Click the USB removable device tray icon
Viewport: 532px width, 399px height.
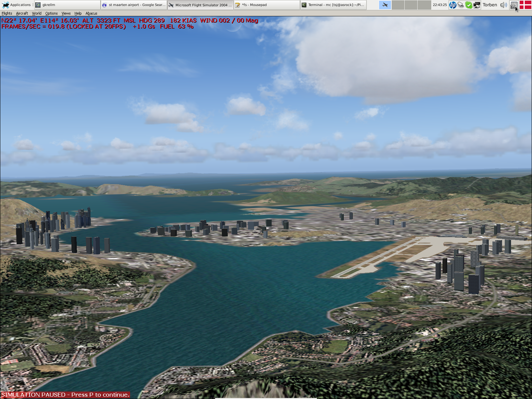click(x=461, y=5)
